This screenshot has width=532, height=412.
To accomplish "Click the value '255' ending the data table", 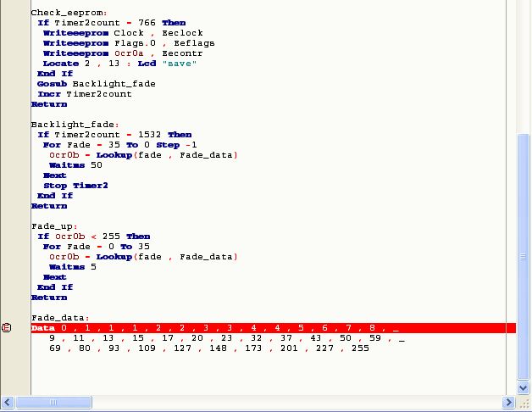I will [x=360, y=348].
